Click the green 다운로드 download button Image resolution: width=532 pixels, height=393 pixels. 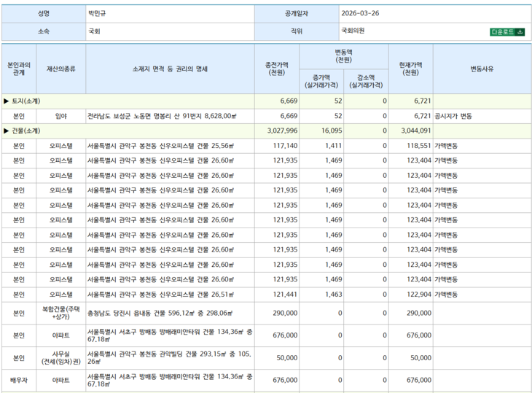click(x=507, y=32)
